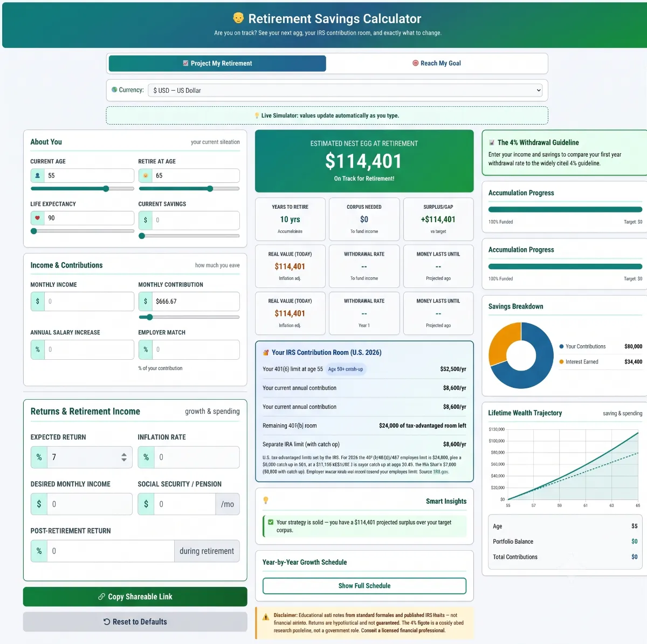Click the Portfolio Balance row
Viewport: 647px width, 644px height.
pyautogui.click(x=565, y=542)
